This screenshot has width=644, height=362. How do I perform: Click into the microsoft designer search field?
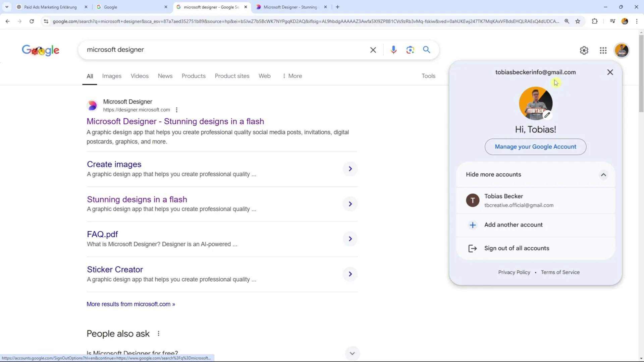coord(225,50)
